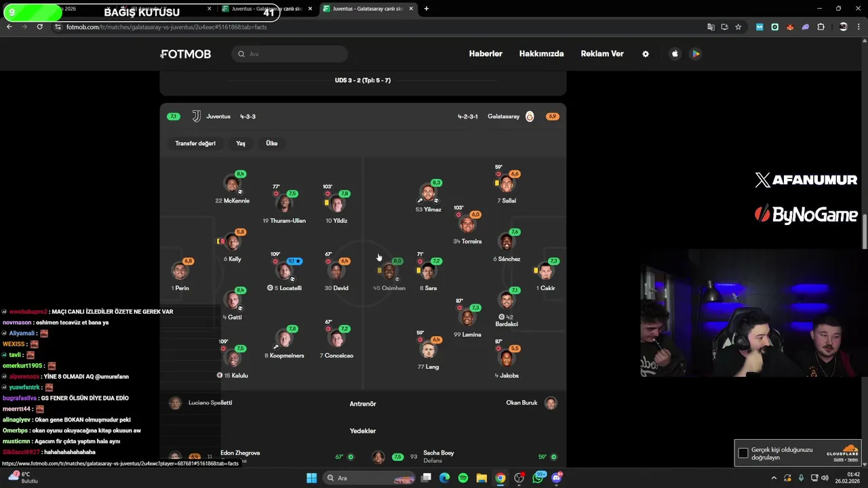
Task: Switch to the active Juventus - Galatasaray tab
Action: (x=367, y=9)
